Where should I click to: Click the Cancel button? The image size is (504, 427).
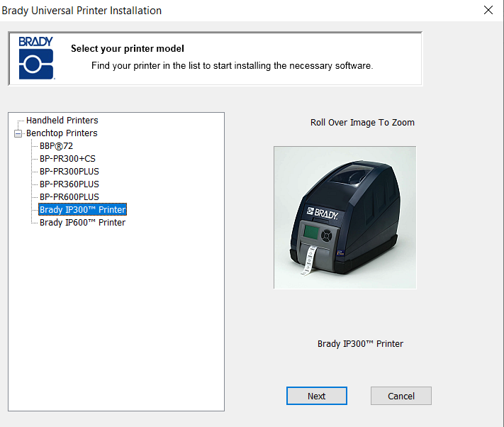[401, 396]
